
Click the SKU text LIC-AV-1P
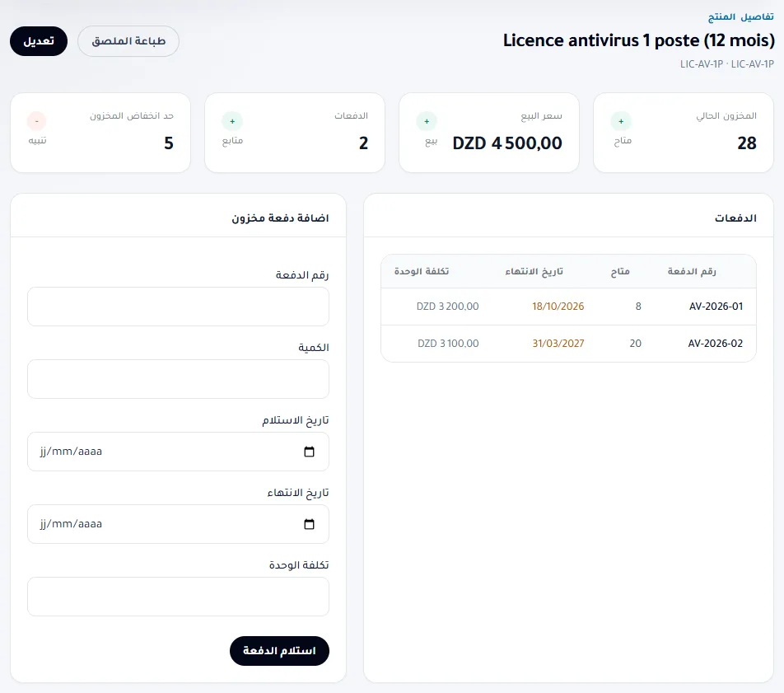[x=726, y=64]
